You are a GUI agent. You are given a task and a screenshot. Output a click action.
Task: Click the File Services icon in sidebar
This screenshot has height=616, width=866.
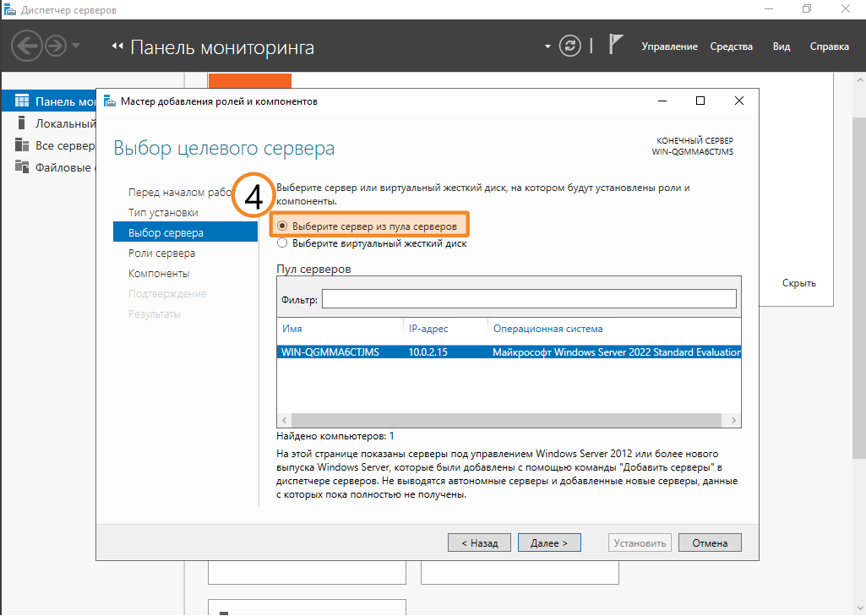pyautogui.click(x=22, y=167)
